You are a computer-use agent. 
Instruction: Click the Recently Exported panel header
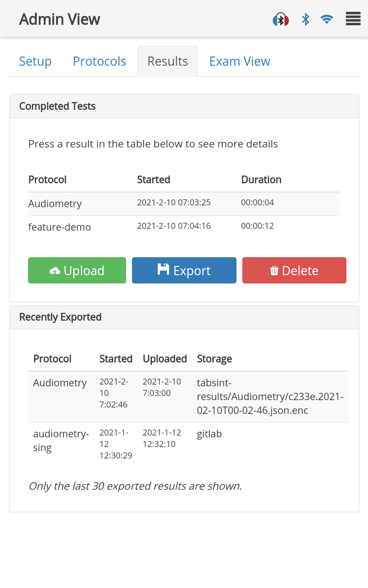184,317
